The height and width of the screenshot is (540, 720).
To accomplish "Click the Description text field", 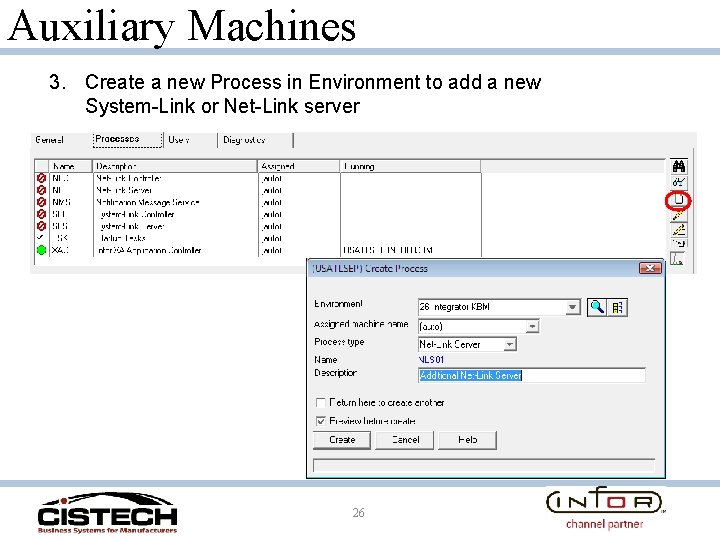I will pyautogui.click(x=532, y=375).
